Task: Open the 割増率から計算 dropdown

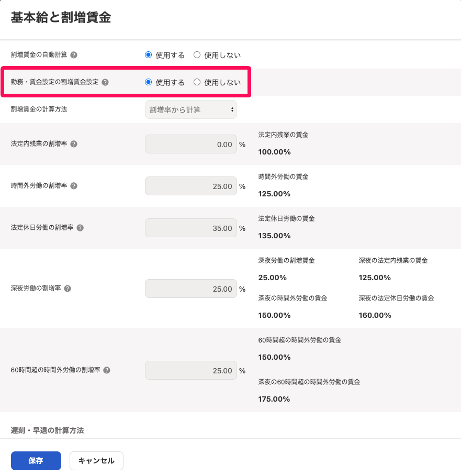Action: point(191,109)
